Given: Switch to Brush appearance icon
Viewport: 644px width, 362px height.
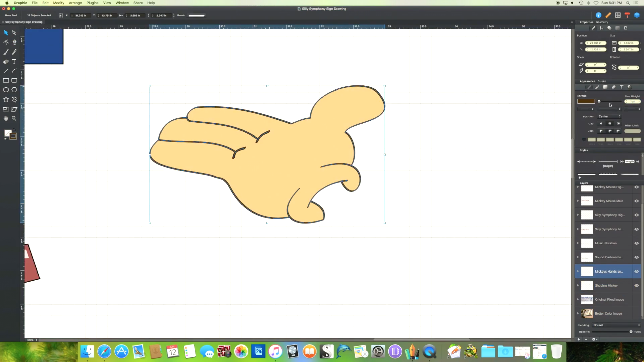Looking at the screenshot, I should [x=597, y=87].
